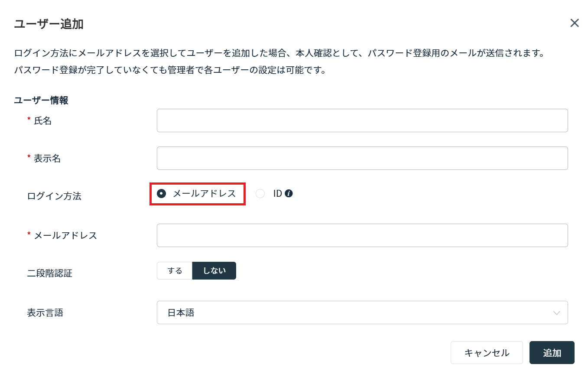This screenshot has height=371, width=588.
Task: Click the メールアドレス input field
Action: [362, 235]
